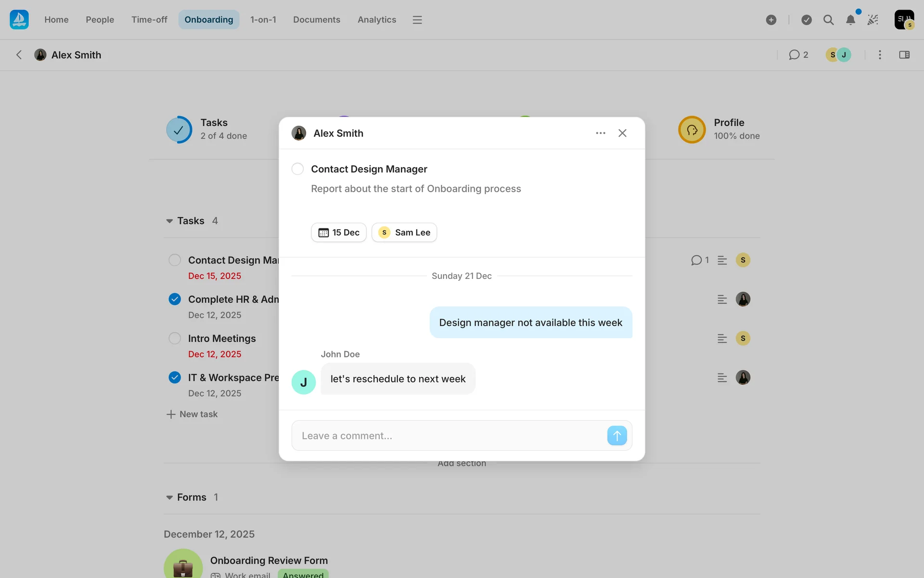Collapse the Forms section
The height and width of the screenshot is (578, 924).
(x=169, y=498)
